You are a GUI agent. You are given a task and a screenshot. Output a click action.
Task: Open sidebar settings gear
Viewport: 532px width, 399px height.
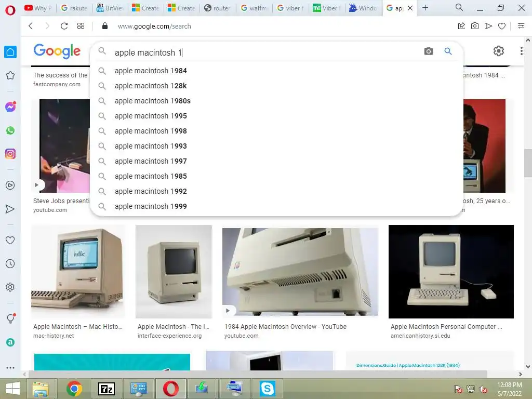10,287
